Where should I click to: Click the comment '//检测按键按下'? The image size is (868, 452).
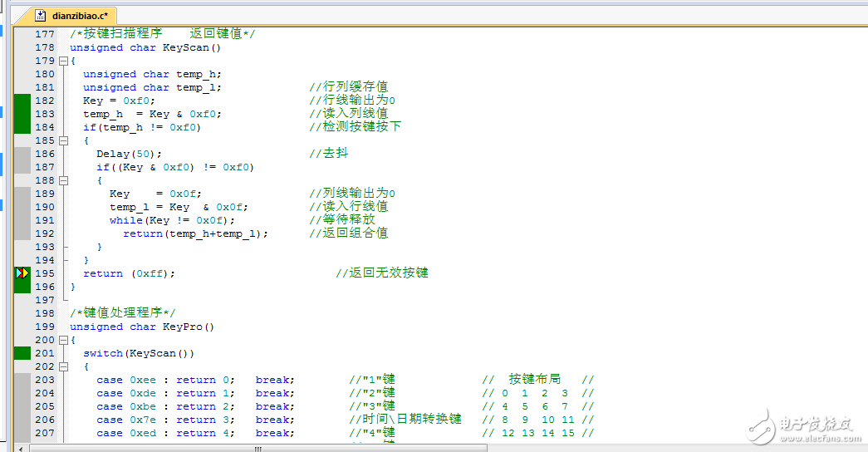pyautogui.click(x=355, y=127)
